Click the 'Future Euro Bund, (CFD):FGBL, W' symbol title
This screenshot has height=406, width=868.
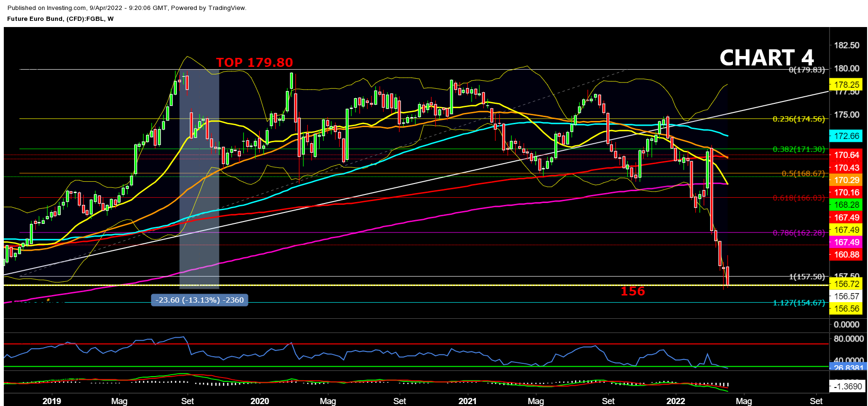[x=60, y=19]
